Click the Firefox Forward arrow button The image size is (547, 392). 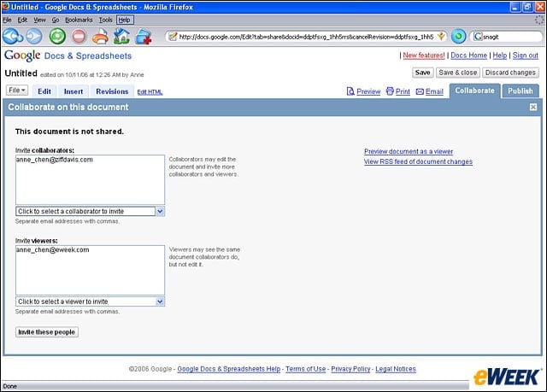click(34, 36)
